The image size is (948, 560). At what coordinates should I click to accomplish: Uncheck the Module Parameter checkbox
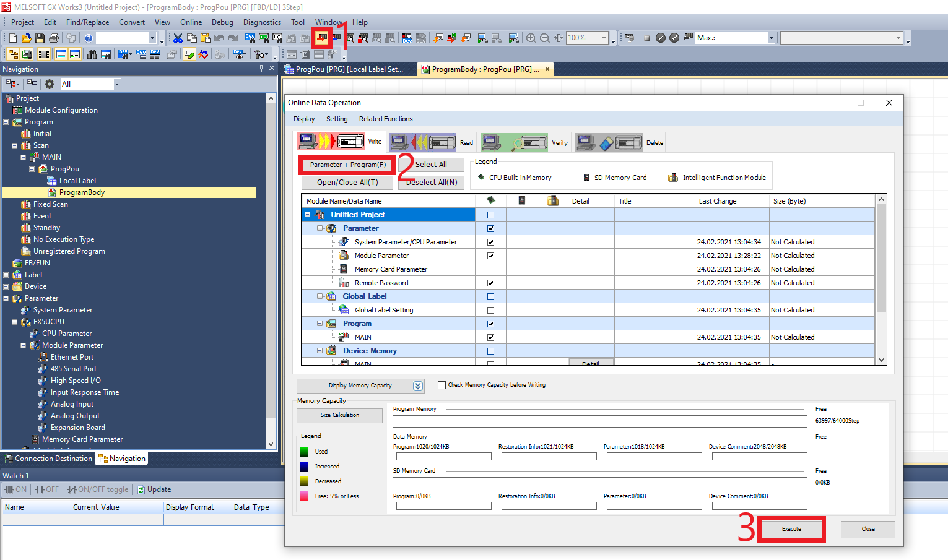(x=490, y=256)
